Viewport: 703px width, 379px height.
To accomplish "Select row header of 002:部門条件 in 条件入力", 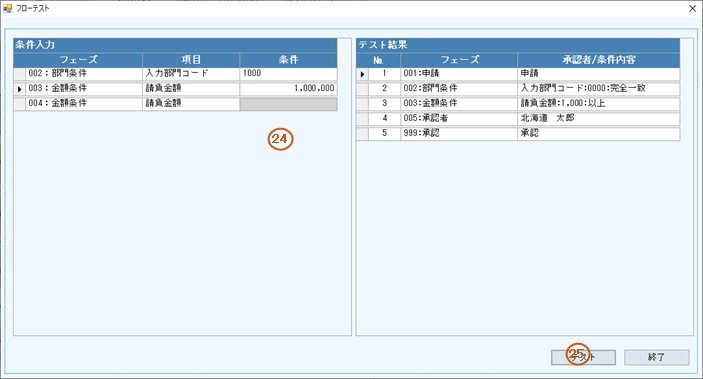I will [19, 74].
